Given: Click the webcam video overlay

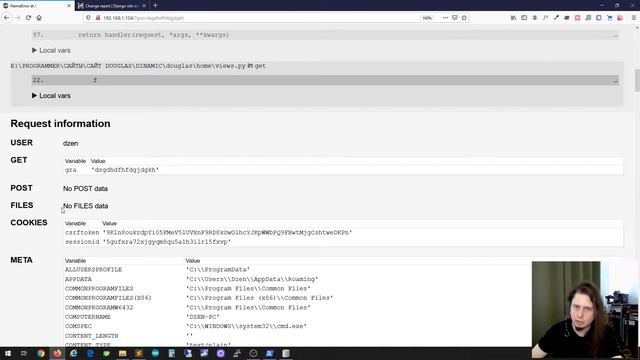Looking at the screenshot, I should (585, 310).
